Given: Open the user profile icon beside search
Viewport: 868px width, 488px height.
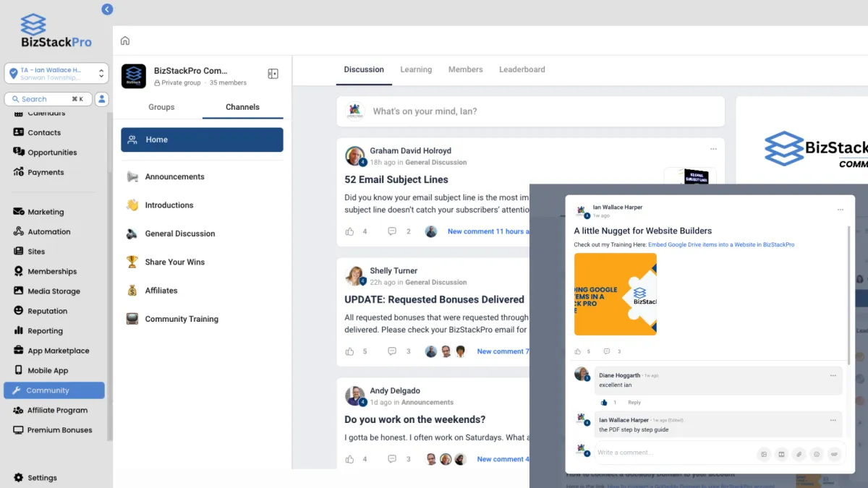Looking at the screenshot, I should pyautogui.click(x=102, y=99).
